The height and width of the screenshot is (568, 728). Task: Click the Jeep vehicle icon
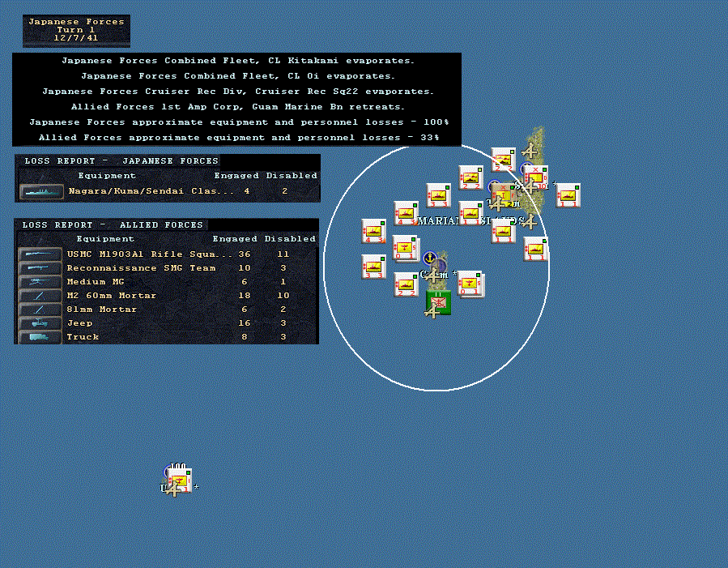coord(40,323)
